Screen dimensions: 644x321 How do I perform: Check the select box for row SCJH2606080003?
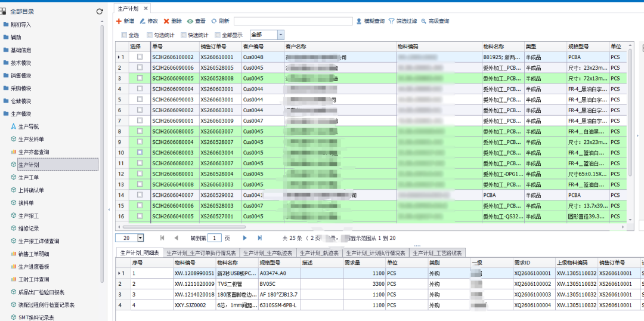tap(140, 152)
